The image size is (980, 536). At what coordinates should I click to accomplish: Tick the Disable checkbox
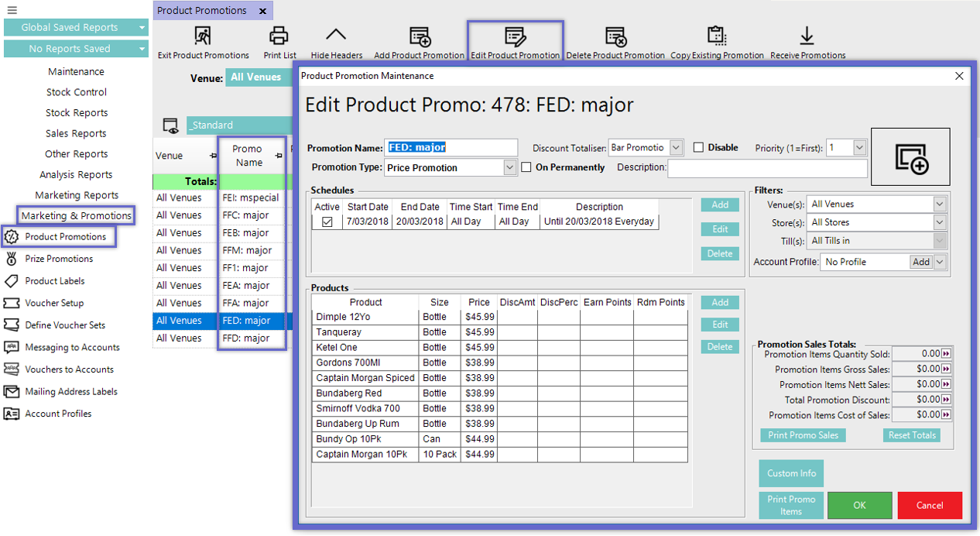tap(698, 147)
